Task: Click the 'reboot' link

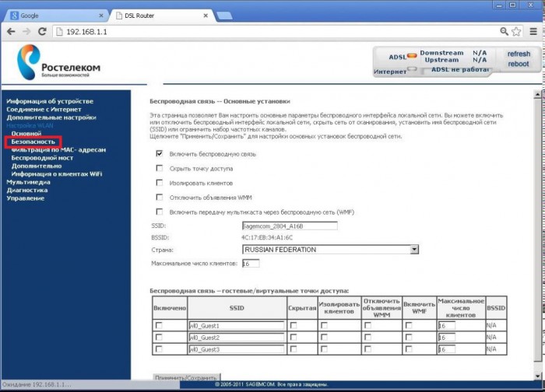Action: tap(519, 64)
